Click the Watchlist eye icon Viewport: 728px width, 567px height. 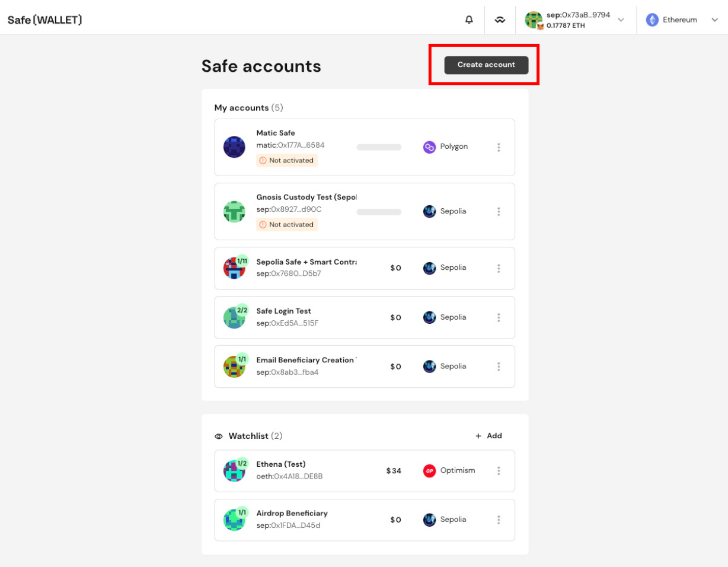[219, 436]
